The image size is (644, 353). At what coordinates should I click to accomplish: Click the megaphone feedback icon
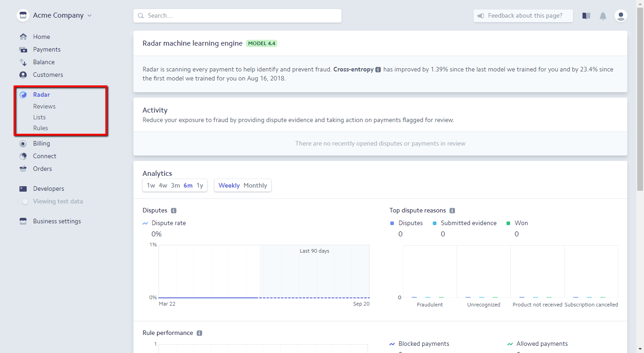(x=481, y=15)
